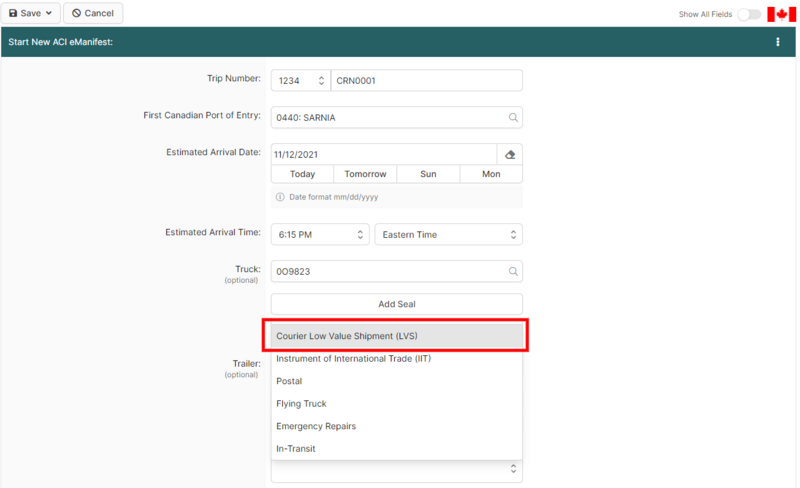Click the Cancel button
The height and width of the screenshot is (488, 800).
click(x=92, y=13)
